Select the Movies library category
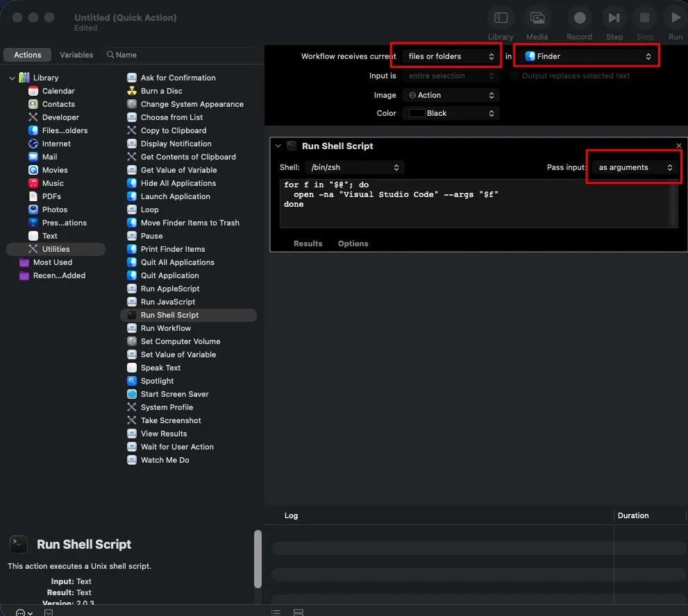The width and height of the screenshot is (688, 616). point(54,170)
